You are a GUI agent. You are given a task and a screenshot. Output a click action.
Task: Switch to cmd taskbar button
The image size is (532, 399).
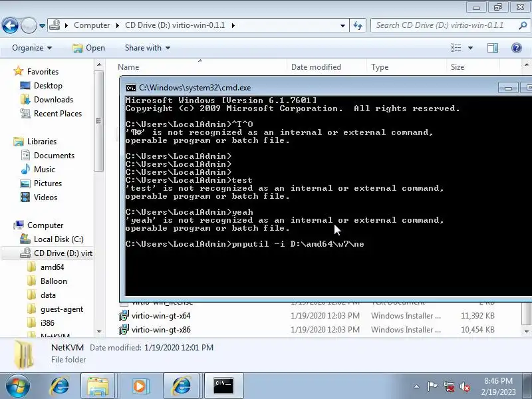[x=223, y=386]
